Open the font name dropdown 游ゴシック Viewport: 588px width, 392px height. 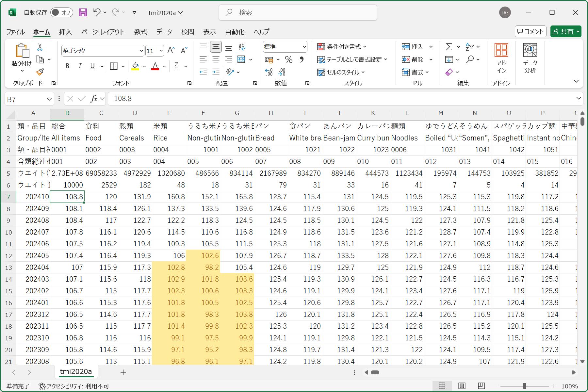click(x=141, y=51)
